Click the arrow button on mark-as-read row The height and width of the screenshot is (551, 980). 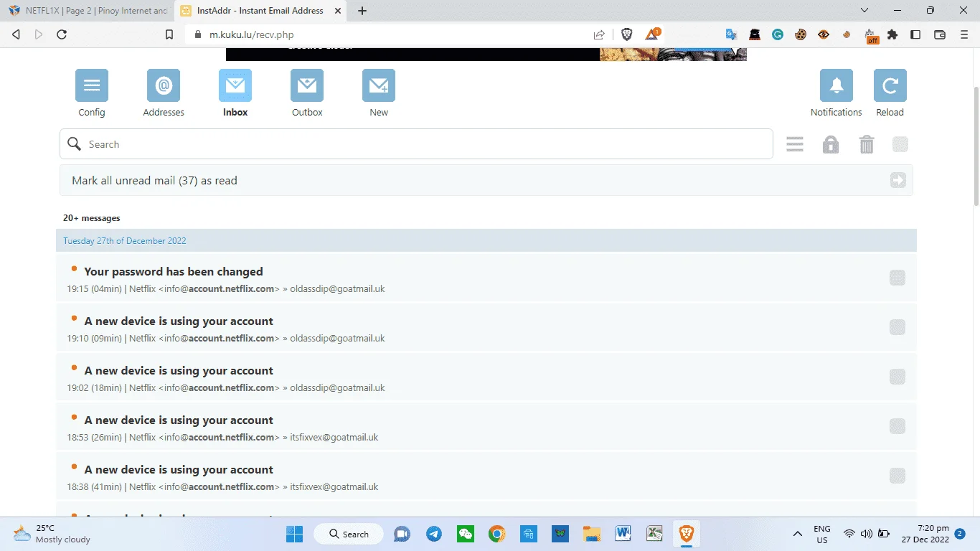point(898,181)
